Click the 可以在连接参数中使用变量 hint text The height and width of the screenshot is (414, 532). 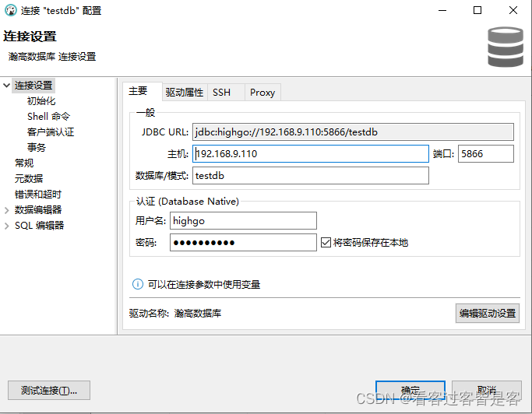pyautogui.click(x=204, y=285)
